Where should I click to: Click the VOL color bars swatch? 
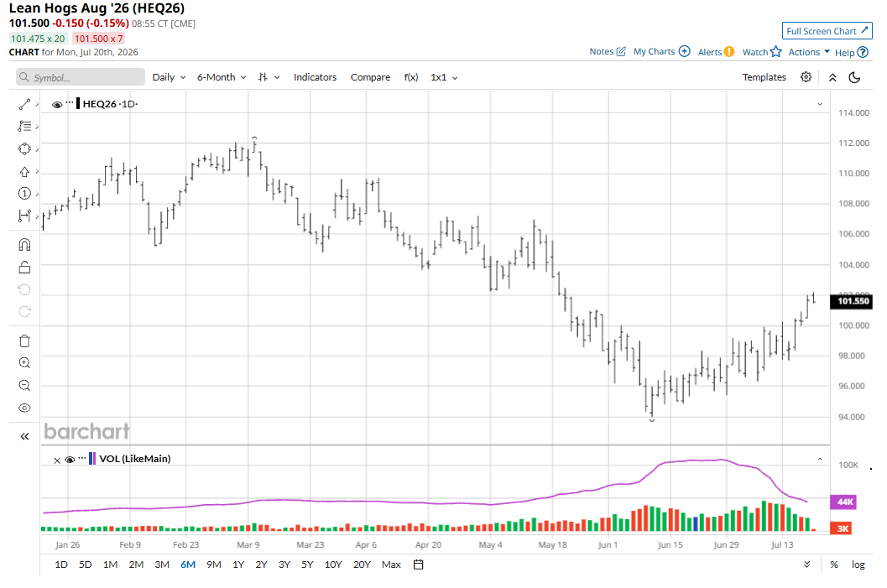click(x=92, y=459)
